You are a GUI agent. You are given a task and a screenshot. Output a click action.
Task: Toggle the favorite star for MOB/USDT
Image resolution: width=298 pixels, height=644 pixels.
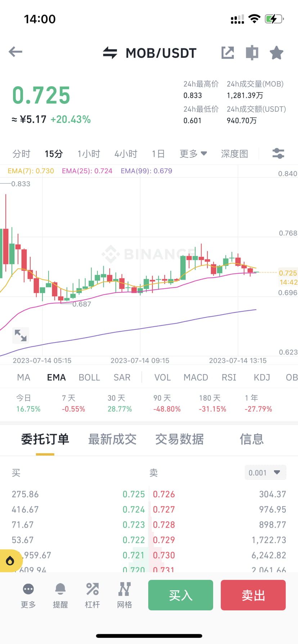point(276,53)
